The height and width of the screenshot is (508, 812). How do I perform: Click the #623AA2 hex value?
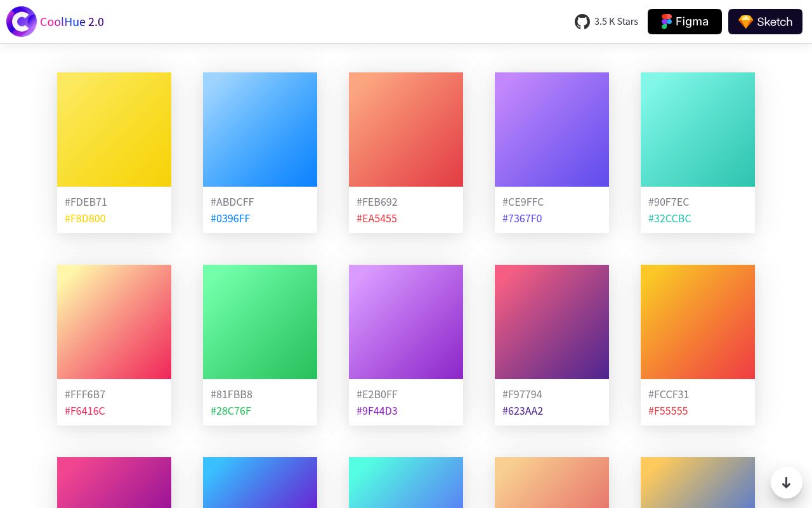[x=523, y=411]
